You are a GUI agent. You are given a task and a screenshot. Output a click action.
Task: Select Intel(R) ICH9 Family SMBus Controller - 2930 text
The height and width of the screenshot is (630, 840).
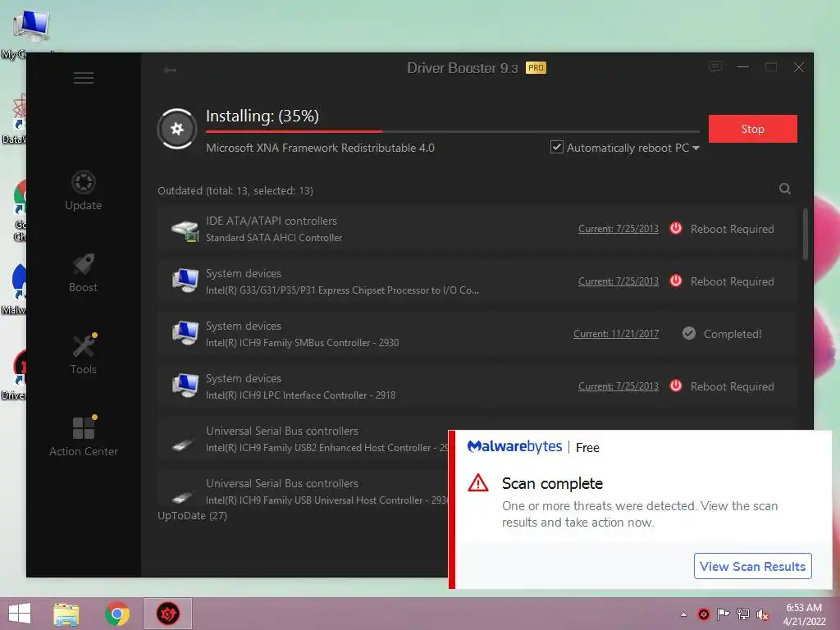302,343
